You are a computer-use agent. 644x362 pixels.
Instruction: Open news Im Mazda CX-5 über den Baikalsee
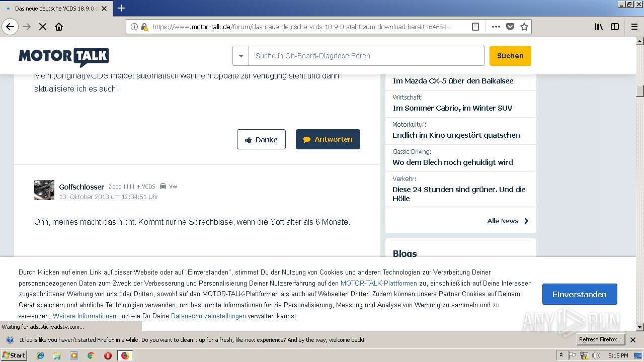point(453,81)
